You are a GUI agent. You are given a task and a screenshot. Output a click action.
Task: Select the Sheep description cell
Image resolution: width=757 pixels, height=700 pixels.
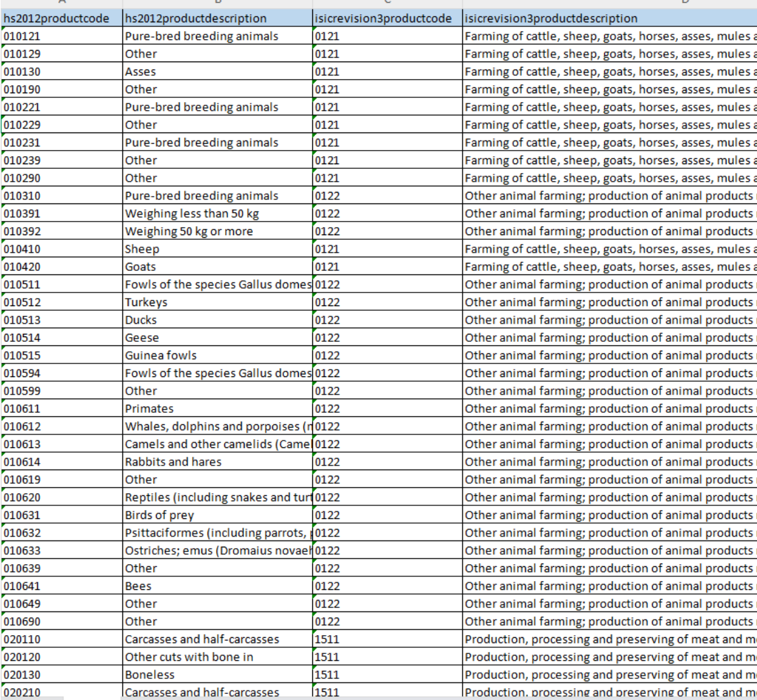coord(218,249)
